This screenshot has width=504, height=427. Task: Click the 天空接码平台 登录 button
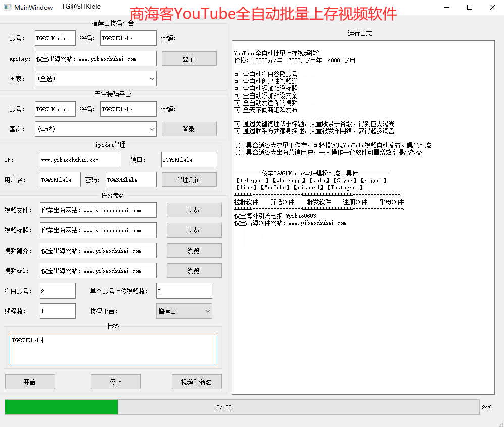click(189, 129)
